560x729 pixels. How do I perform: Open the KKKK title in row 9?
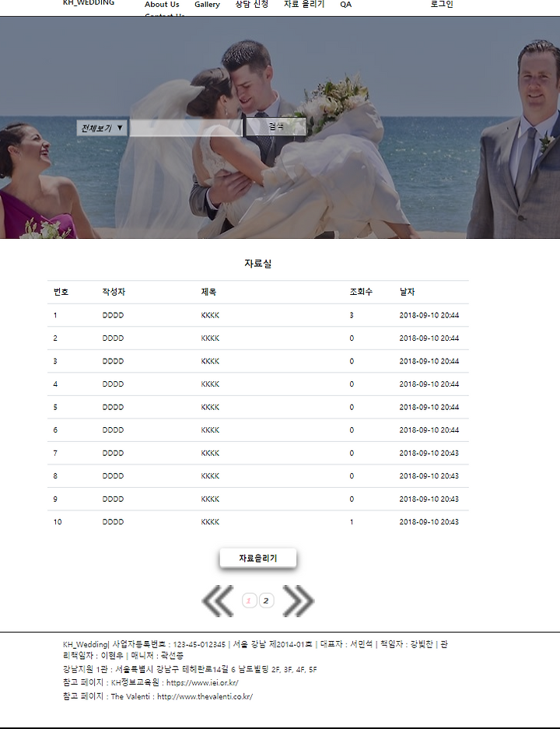(x=210, y=499)
